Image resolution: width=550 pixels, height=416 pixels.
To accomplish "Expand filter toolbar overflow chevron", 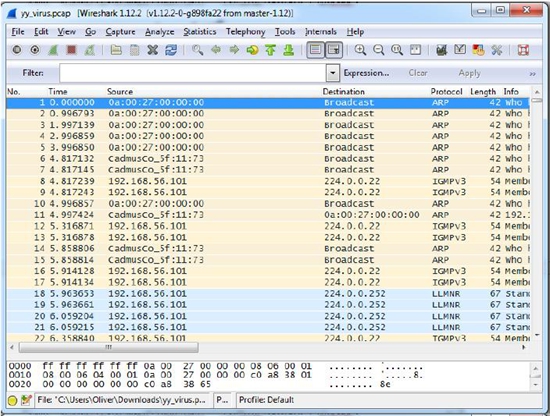I will 532,74.
